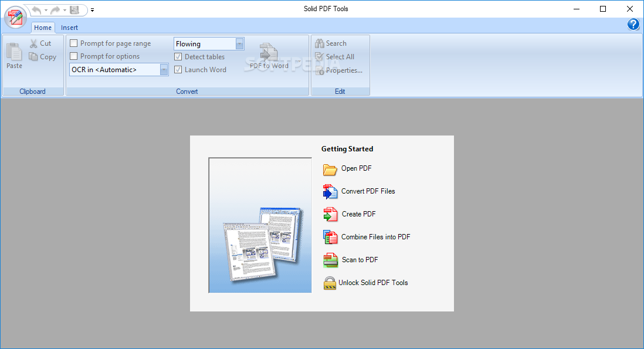Viewport: 644px width, 349px height.
Task: Open the Undo history dropdown arrow
Action: [46, 11]
